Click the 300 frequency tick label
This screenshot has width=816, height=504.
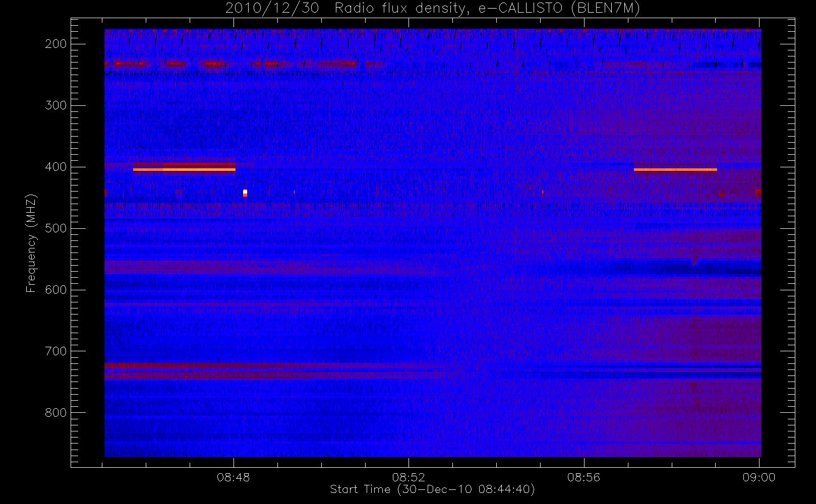click(56, 105)
